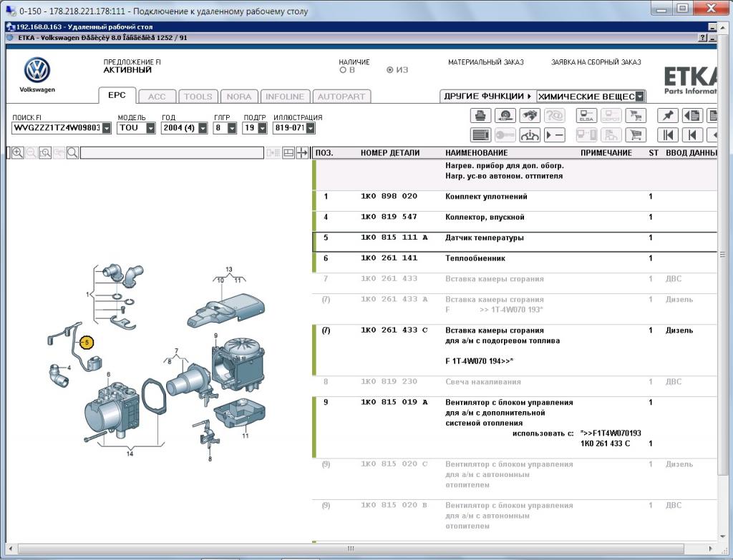This screenshot has height=560, width=733.
Task: Click ЗАЯВКА НА СБОРНЫЙ ЗАКАЗ link
Action: [x=596, y=62]
